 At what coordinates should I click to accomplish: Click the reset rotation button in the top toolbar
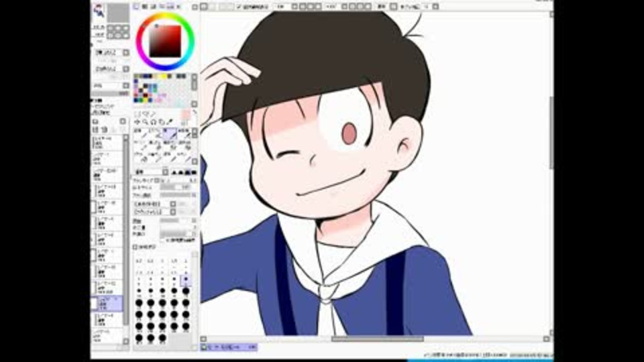367,7
